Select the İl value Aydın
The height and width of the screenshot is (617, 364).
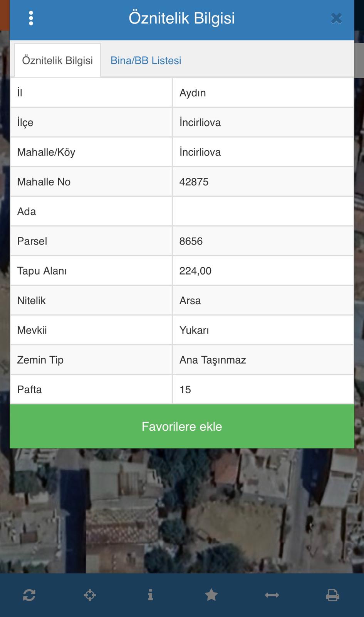click(193, 93)
